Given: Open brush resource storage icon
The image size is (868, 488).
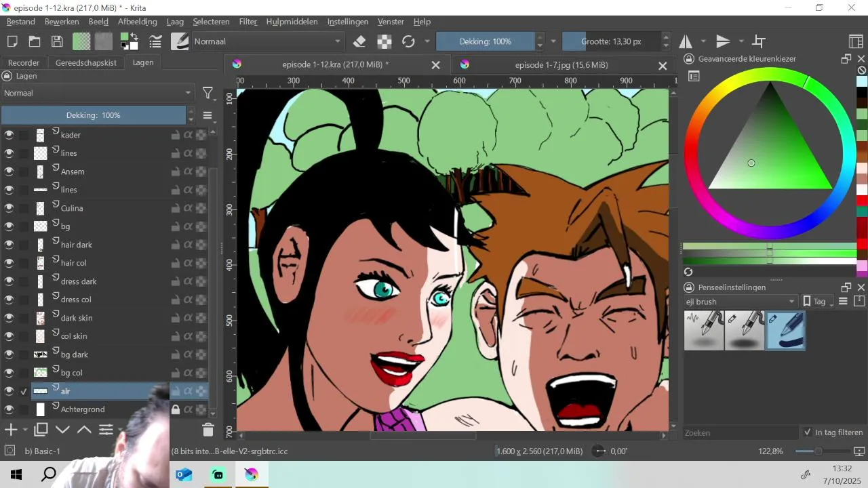Looking at the screenshot, I should 859,302.
